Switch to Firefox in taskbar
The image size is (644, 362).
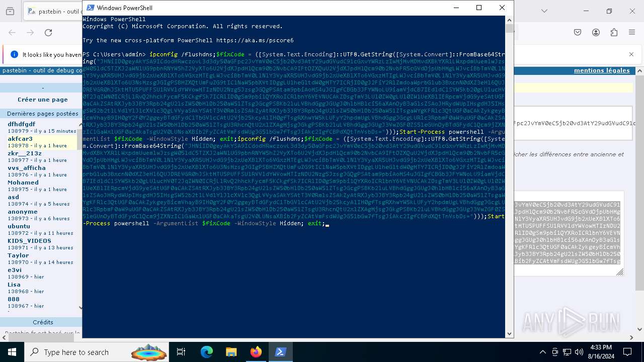tap(256, 352)
